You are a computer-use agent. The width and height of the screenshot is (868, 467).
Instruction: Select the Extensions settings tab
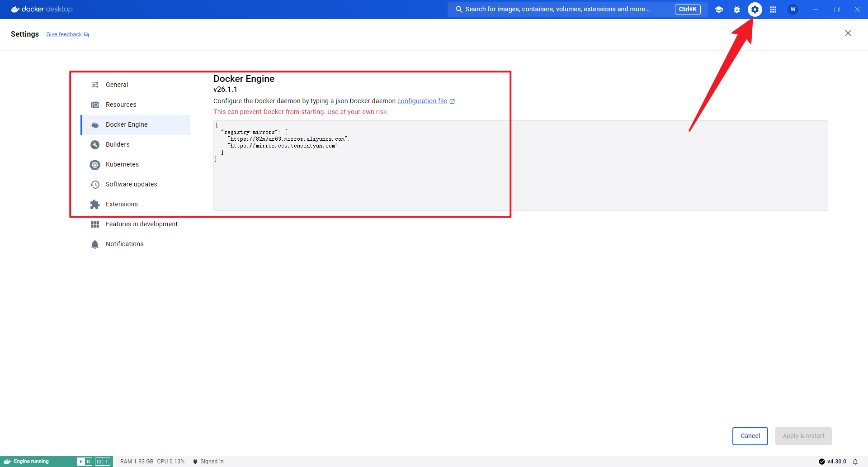point(135,204)
